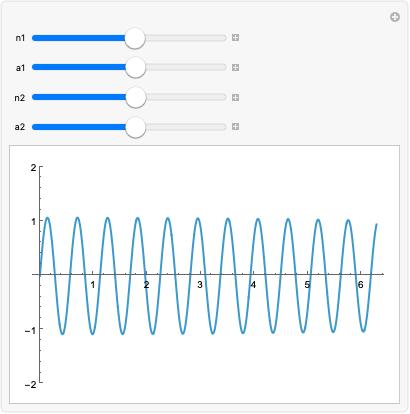
Task: Click the n1 slider thumb
Action: (135, 38)
